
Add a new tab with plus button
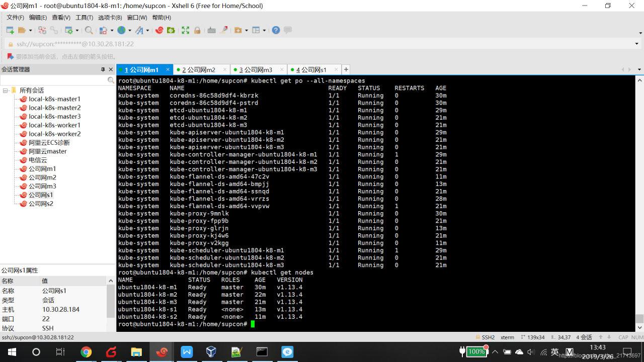click(x=346, y=69)
